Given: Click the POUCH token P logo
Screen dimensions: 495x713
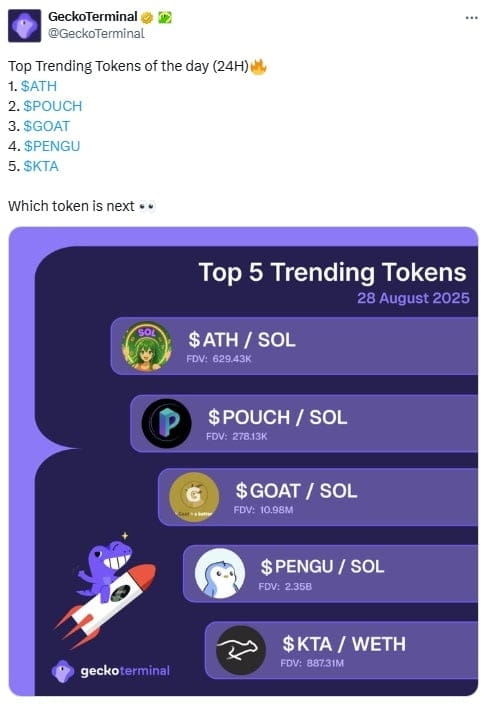Looking at the screenshot, I should tap(166, 423).
